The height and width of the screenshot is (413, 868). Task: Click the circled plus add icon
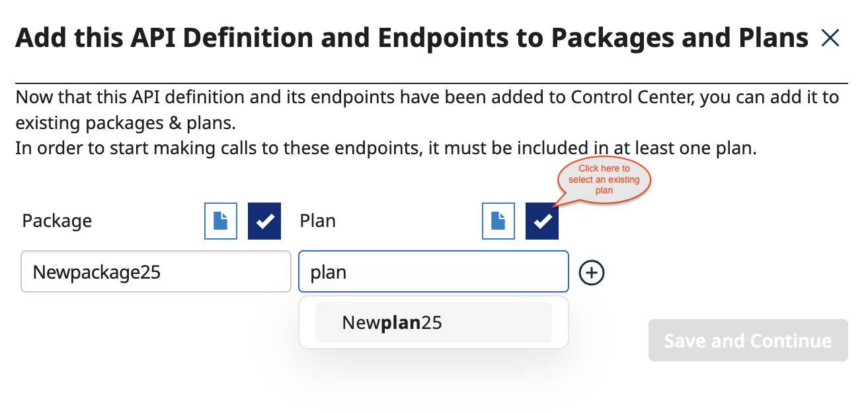(592, 272)
